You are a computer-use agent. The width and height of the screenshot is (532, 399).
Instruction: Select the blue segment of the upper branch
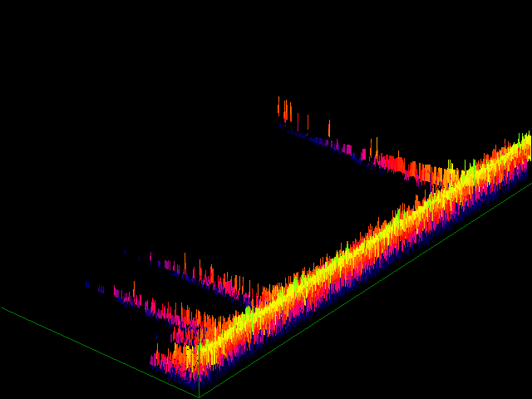point(324,143)
